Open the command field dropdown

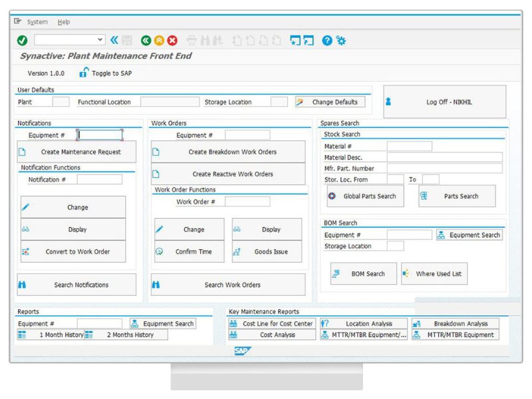point(100,40)
